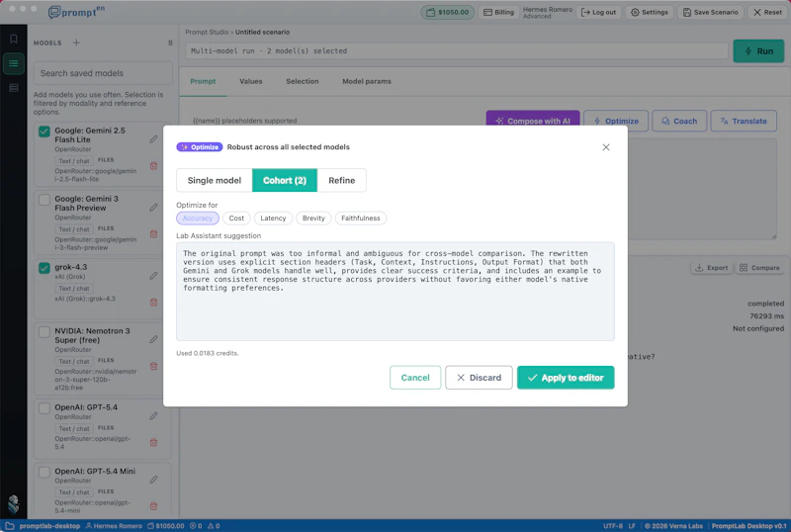Image resolution: width=791 pixels, height=532 pixels.
Task: Click Prompt Studio breadcrumb link
Action: tap(207, 32)
